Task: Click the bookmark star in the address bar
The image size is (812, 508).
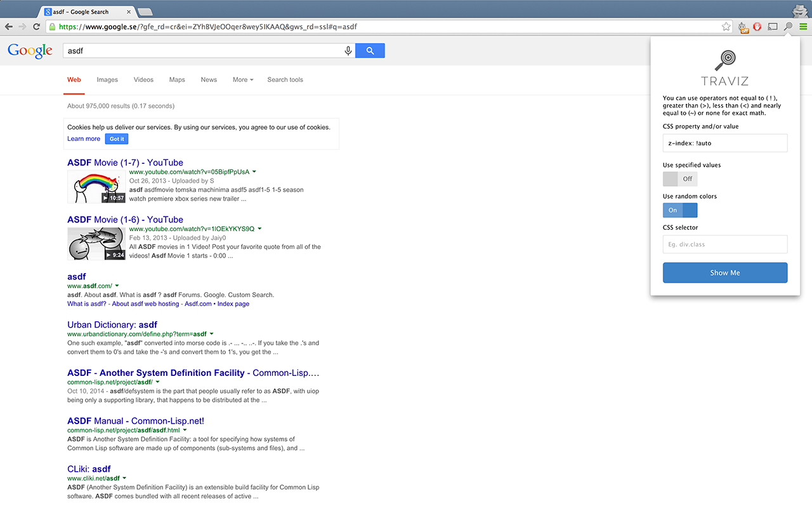Action: 726,27
